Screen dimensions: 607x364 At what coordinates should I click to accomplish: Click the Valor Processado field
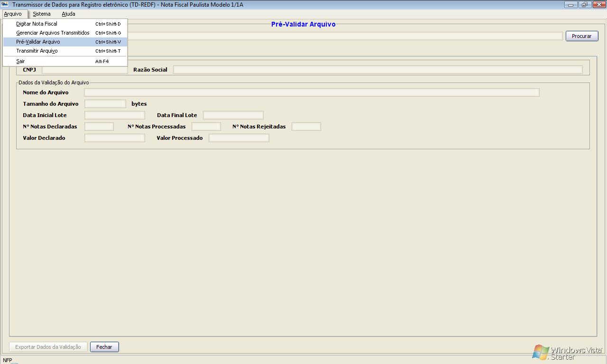(239, 138)
